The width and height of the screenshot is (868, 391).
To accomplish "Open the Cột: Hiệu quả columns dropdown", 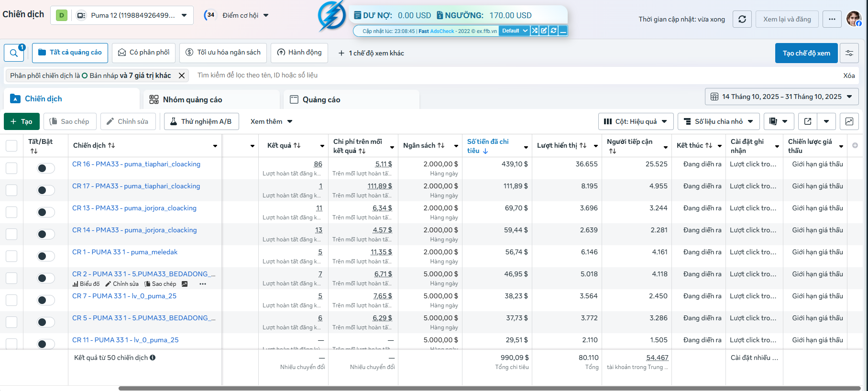I will pyautogui.click(x=636, y=121).
